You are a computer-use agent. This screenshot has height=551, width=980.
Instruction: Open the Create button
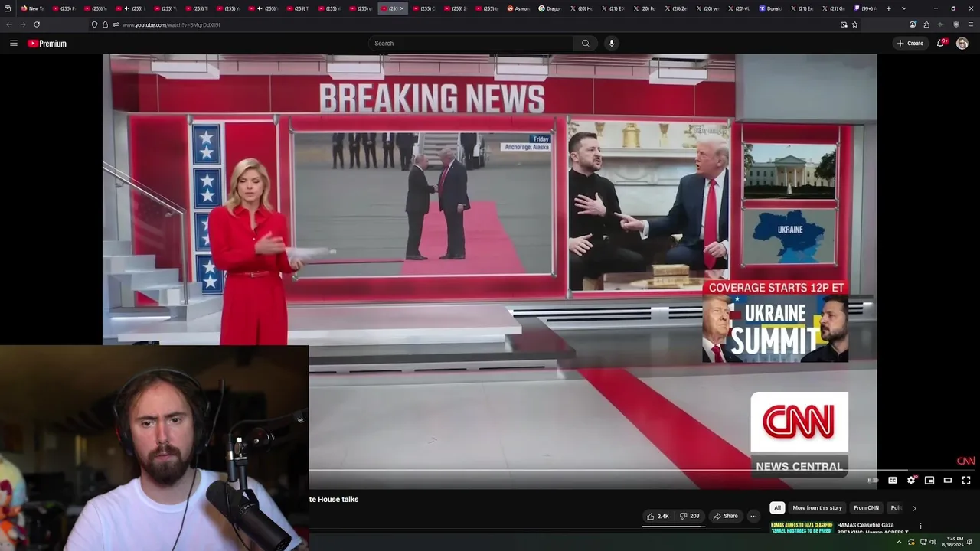(910, 44)
